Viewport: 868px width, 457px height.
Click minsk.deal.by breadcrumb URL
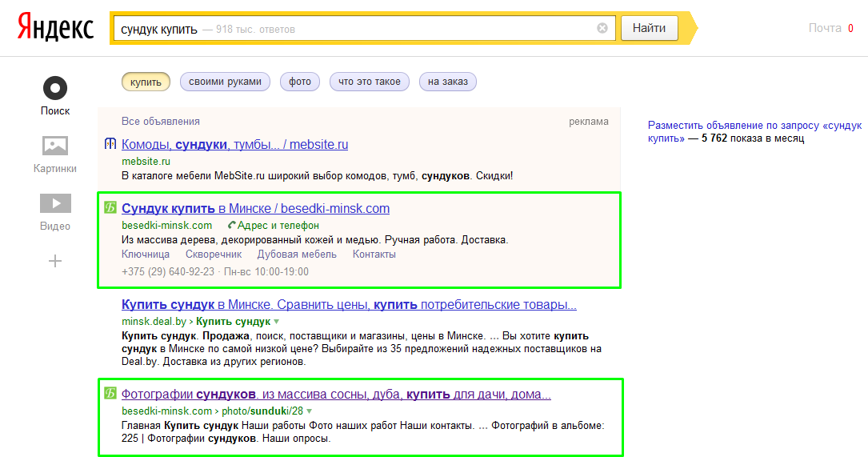(154, 321)
